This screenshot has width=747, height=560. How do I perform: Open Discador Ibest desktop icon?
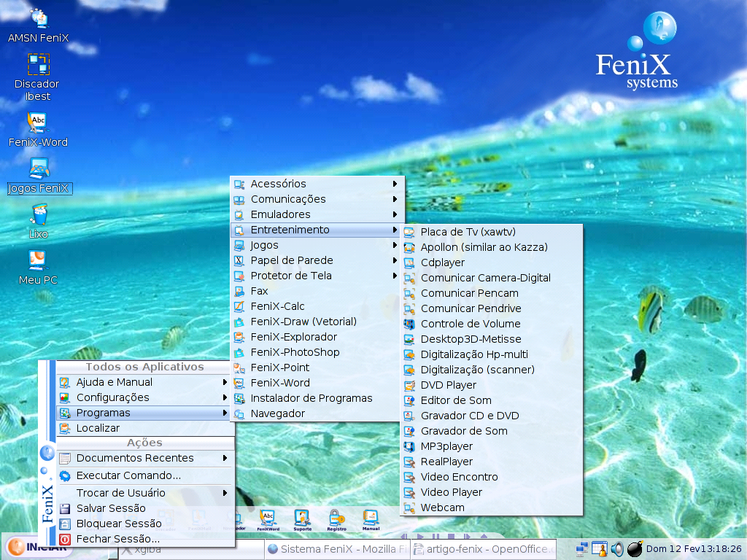38,77
